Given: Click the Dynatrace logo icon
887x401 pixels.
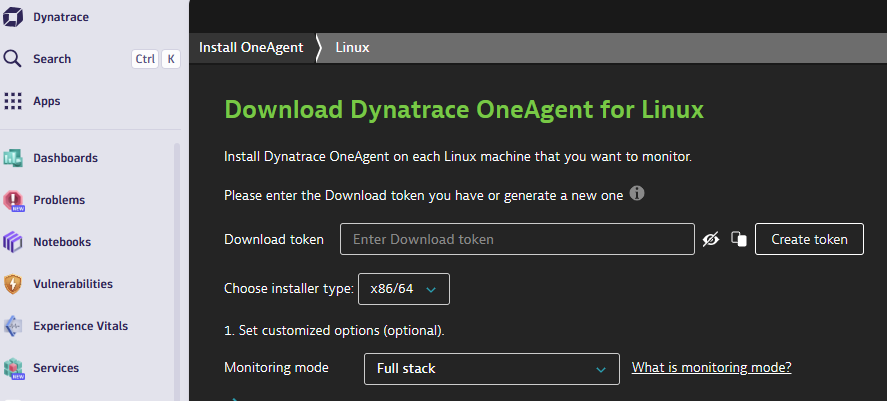Looking at the screenshot, I should click(13, 17).
